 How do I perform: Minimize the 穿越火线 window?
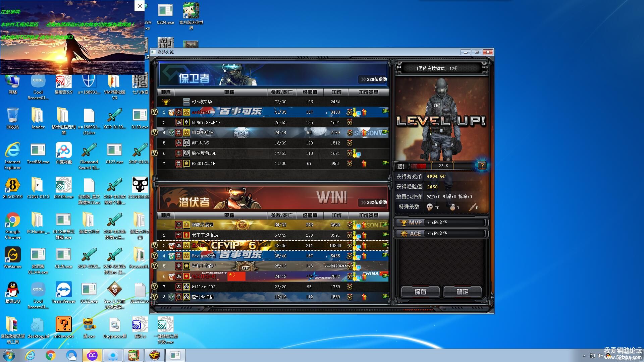pyautogui.click(x=465, y=52)
